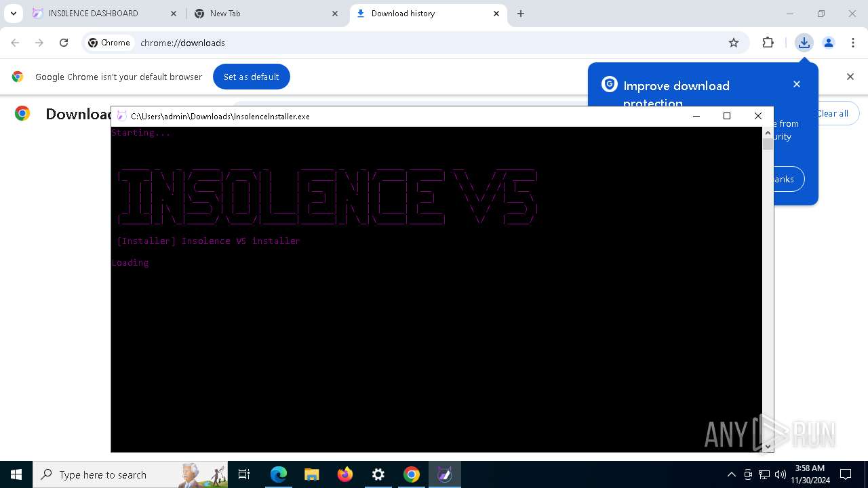This screenshot has width=868, height=488.
Task: Select the Download history tab
Action: [429, 14]
